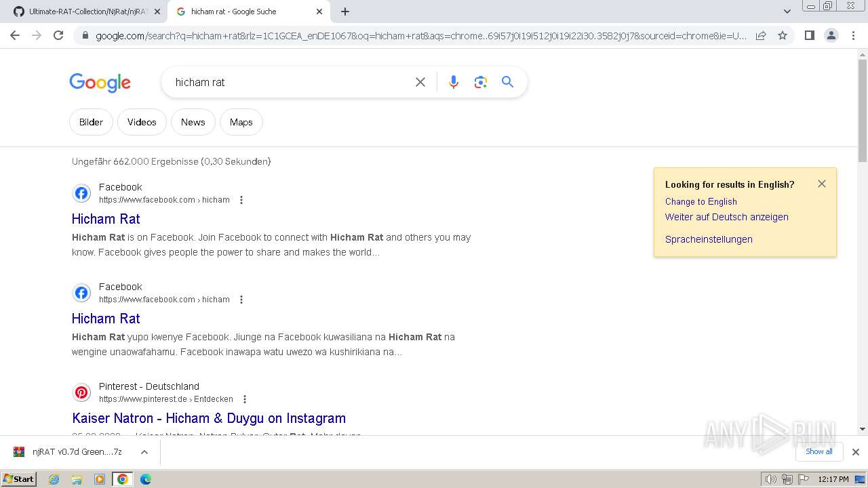This screenshot has width=868, height=488.
Task: Select Weiter auf Deutsch anzeigen
Action: click(727, 217)
